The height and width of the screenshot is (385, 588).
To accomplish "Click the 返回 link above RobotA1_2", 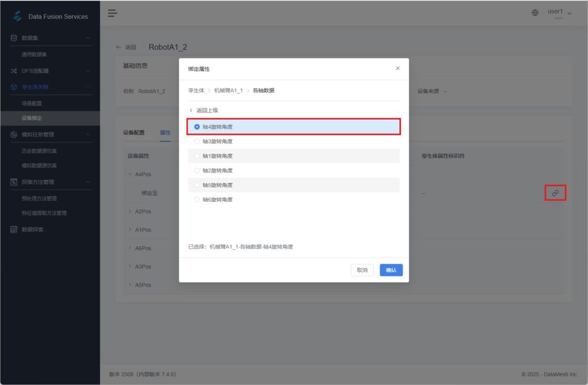I will pyautogui.click(x=130, y=47).
